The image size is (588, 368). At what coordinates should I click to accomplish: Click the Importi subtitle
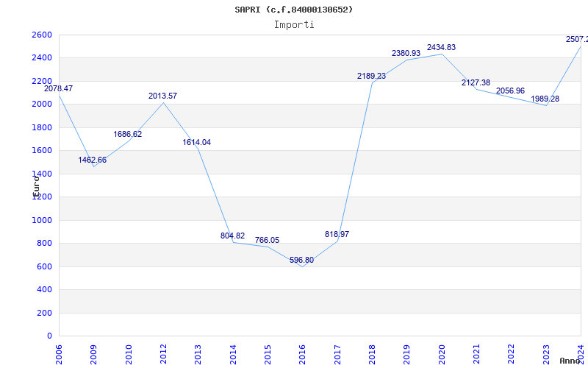(293, 24)
